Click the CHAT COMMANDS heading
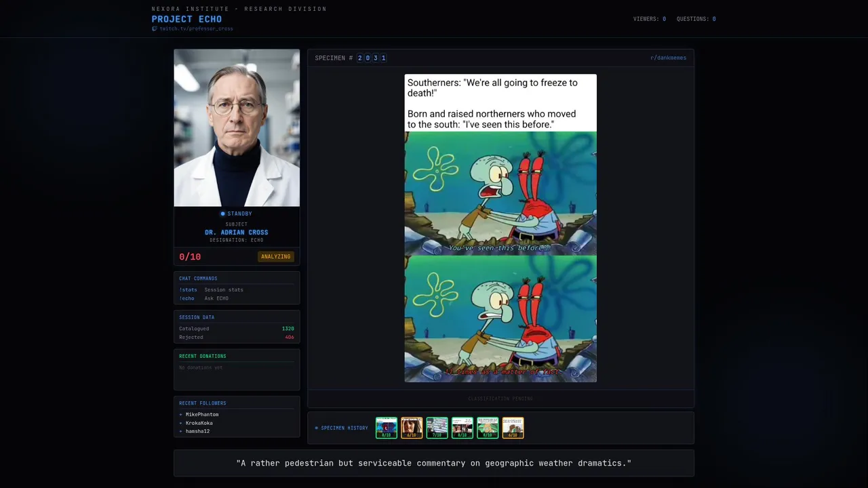The width and height of the screenshot is (868, 488). pyautogui.click(x=198, y=279)
